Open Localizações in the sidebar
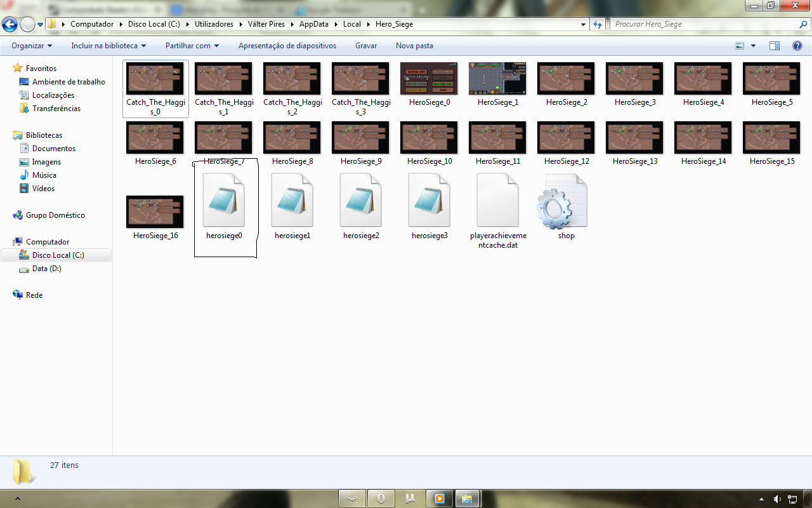Viewport: 812px width, 508px height. 53,95
